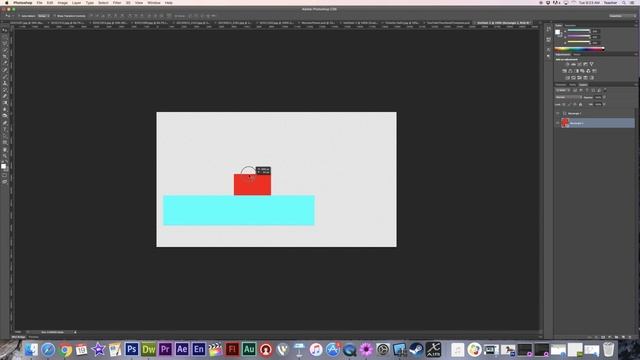640x360 pixels.
Task: Open the History collapsed panel icon
Action: pos(548,29)
